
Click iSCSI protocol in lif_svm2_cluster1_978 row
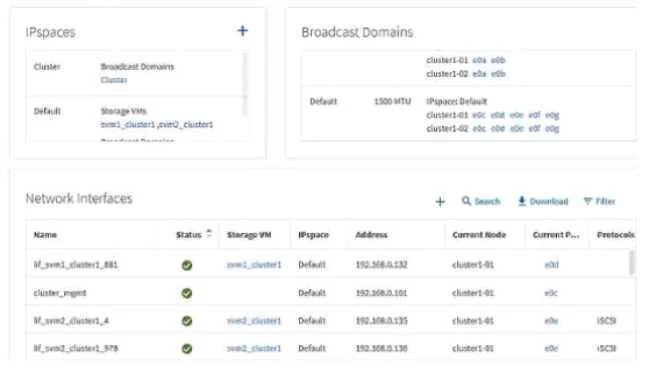[607, 349]
